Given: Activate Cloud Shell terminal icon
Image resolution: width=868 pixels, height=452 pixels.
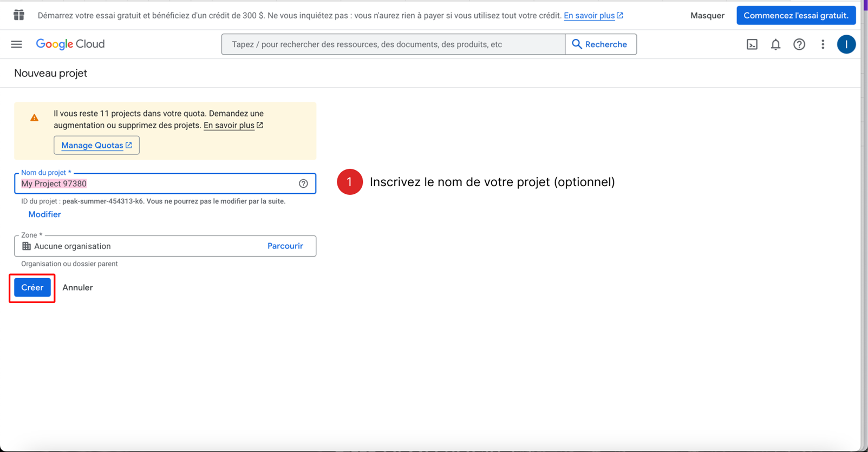Looking at the screenshot, I should click(752, 44).
